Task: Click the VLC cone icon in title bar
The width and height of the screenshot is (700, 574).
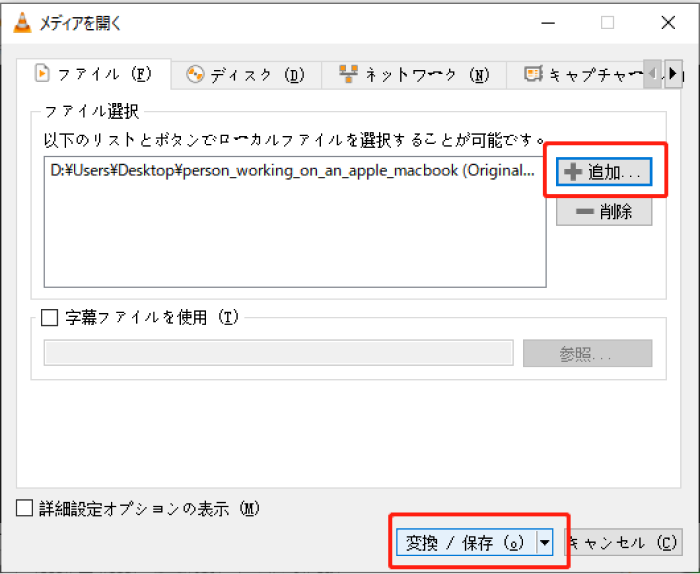Action: pos(22,23)
